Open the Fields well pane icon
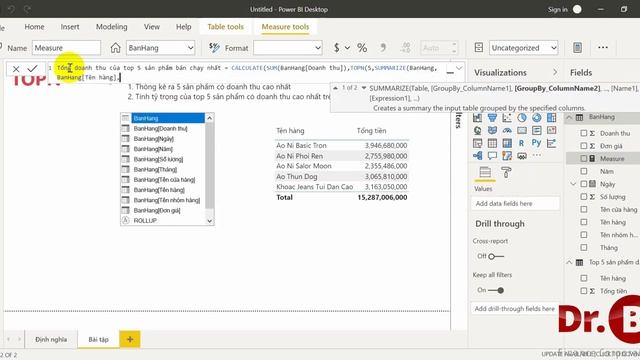Viewport: 640px width, 360px height. [x=485, y=173]
